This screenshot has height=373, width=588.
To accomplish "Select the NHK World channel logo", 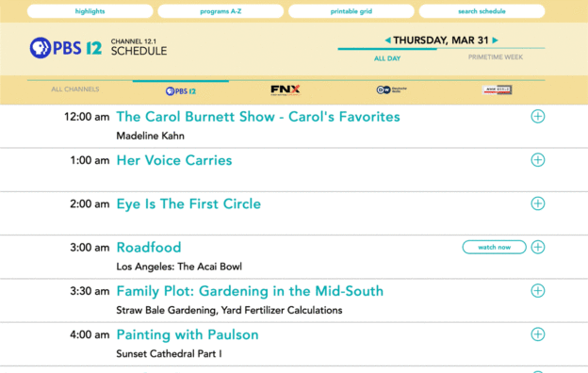I will tap(497, 89).
